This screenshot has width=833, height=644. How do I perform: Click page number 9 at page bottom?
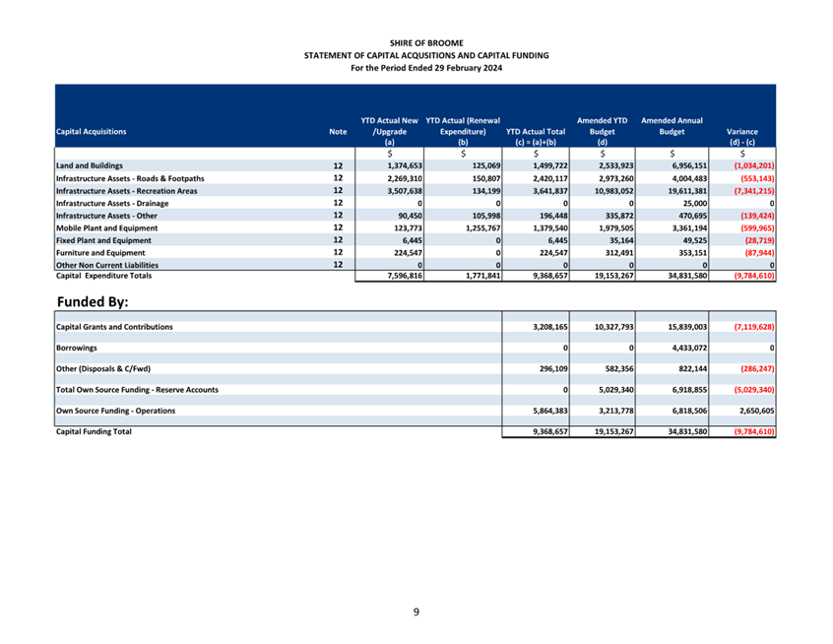coord(416,612)
